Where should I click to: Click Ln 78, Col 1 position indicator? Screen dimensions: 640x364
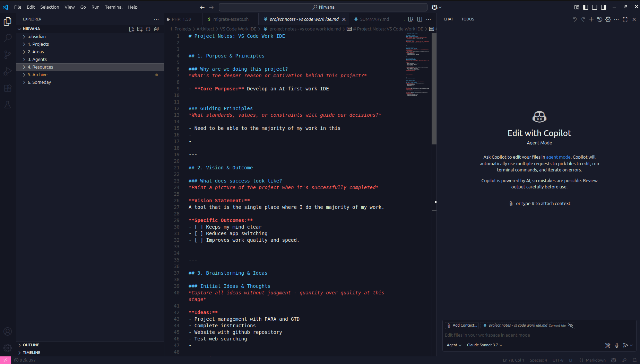(513, 360)
